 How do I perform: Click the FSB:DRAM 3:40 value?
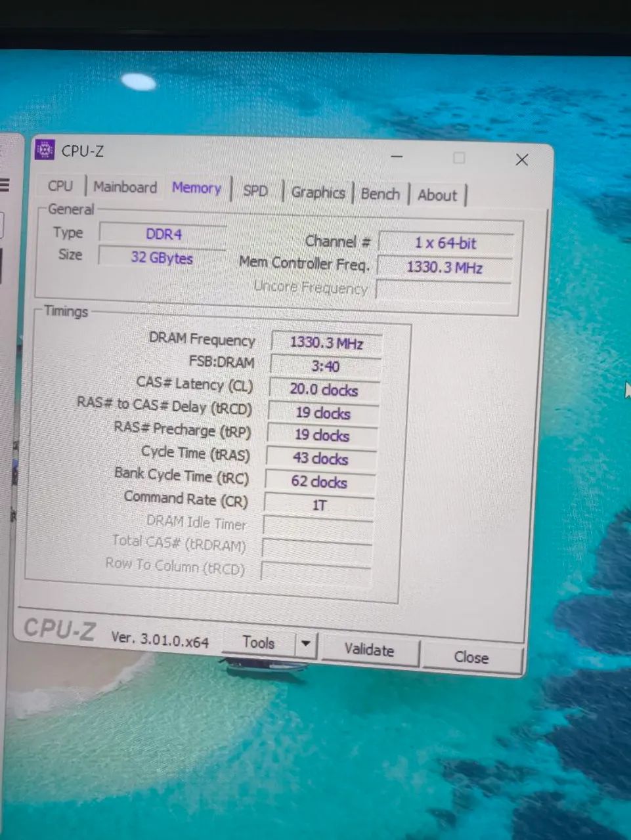click(x=325, y=366)
